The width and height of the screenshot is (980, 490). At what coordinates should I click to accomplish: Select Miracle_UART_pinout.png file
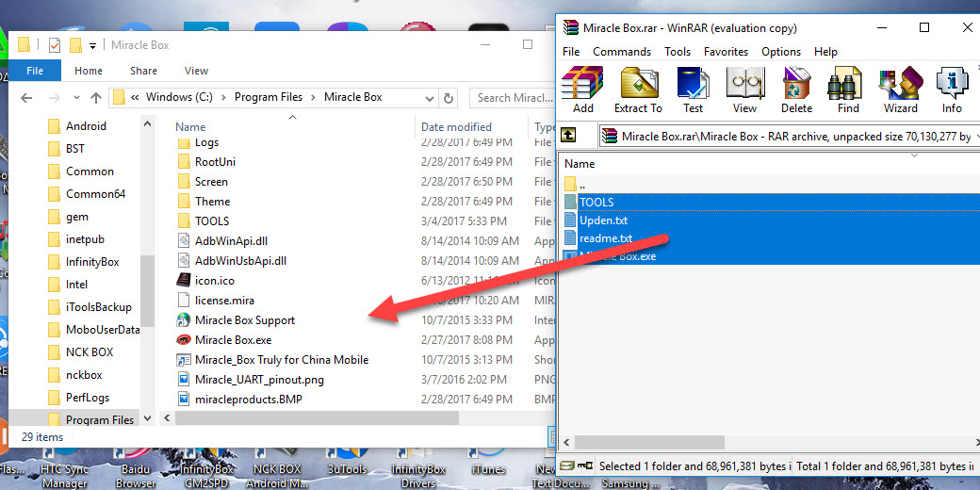[250, 380]
